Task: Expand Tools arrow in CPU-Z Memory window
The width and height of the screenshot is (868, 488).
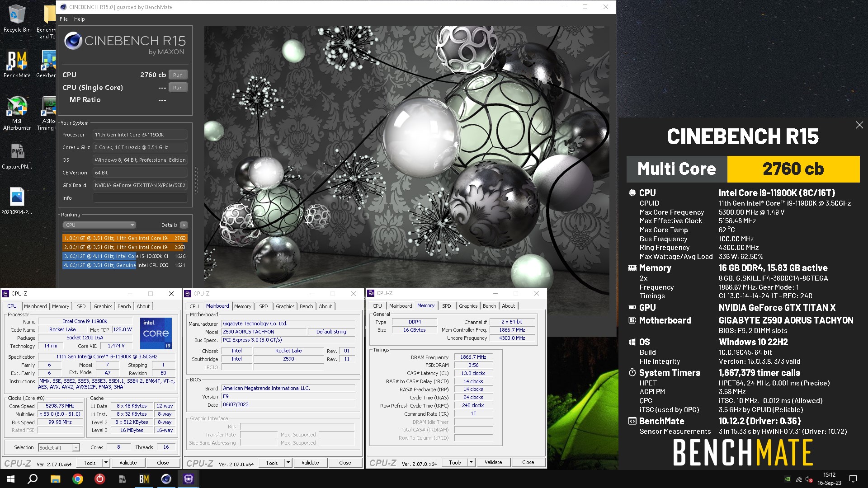Action: (471, 463)
